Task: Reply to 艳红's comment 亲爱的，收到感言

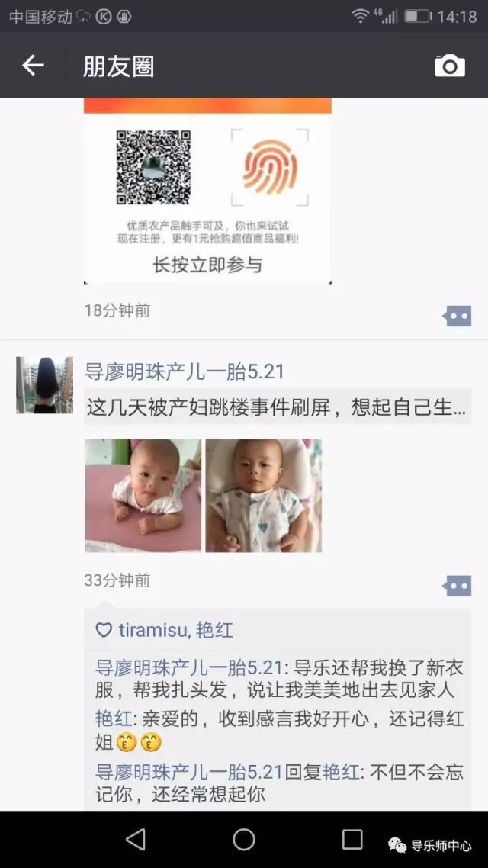Action: [x=279, y=731]
